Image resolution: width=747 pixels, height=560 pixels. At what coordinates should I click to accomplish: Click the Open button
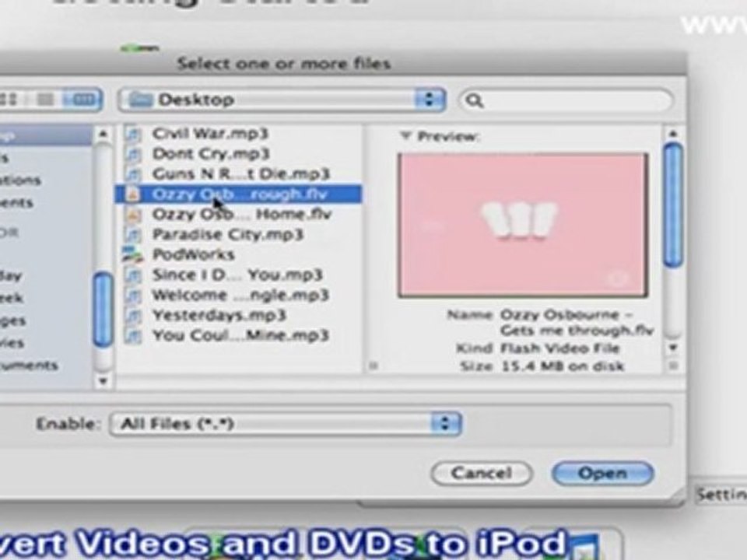(602, 474)
